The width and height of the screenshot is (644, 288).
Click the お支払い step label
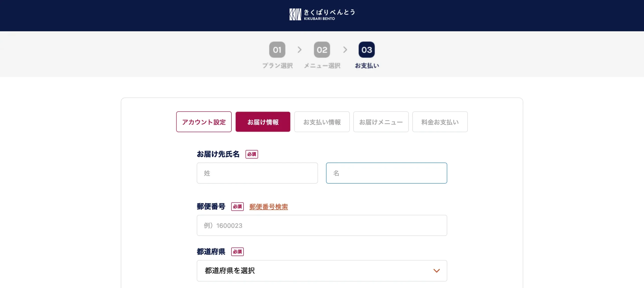(x=367, y=66)
